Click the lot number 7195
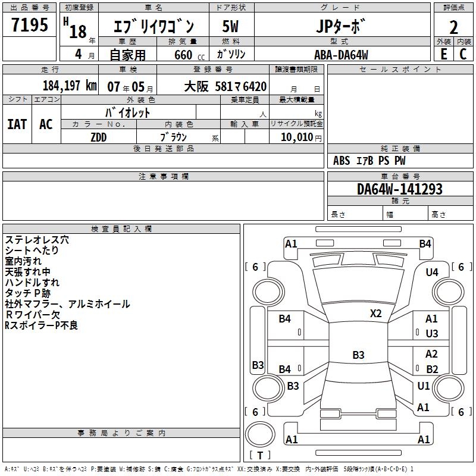 click(30, 27)
